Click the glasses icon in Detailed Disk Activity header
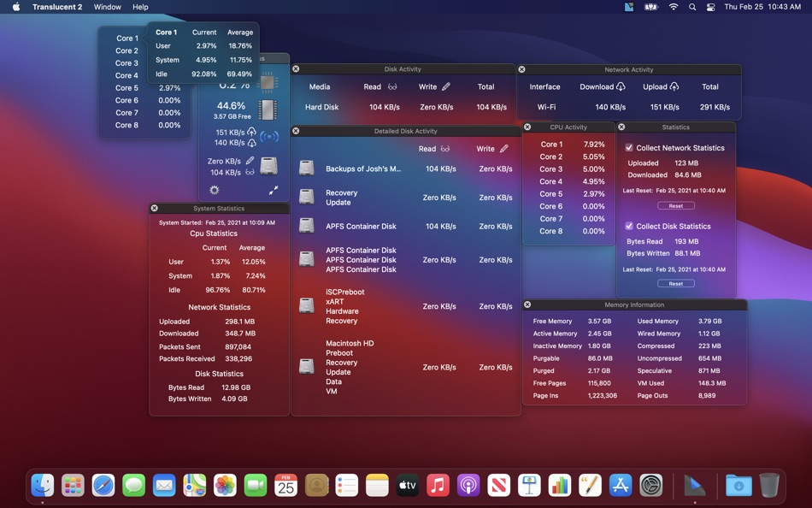The height and width of the screenshot is (508, 812). [x=444, y=149]
